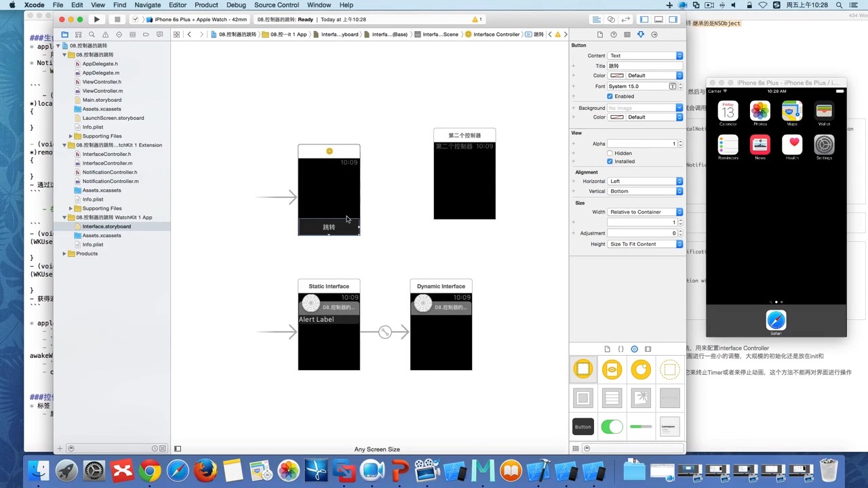
Task: Open Safari in the iPhone simulator dock
Action: pos(776,320)
